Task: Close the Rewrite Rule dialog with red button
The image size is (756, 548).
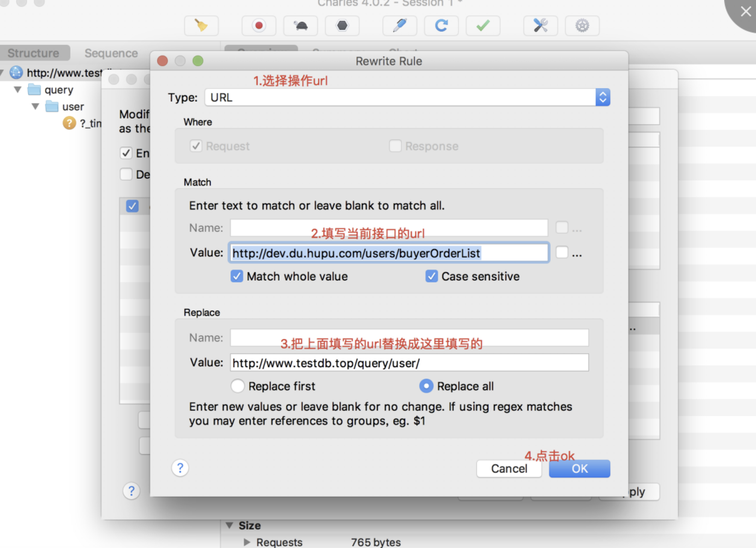Action: (162, 61)
